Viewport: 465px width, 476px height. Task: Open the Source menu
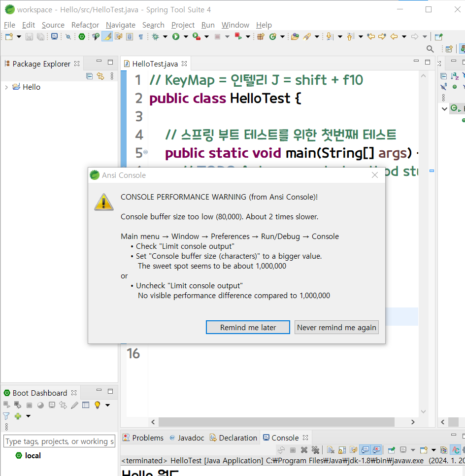[x=53, y=25]
